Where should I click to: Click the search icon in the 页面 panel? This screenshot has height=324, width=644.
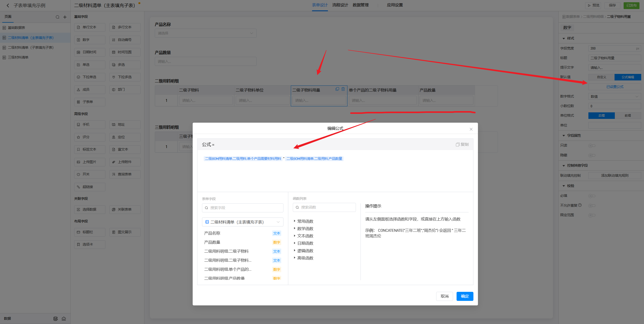(x=57, y=17)
